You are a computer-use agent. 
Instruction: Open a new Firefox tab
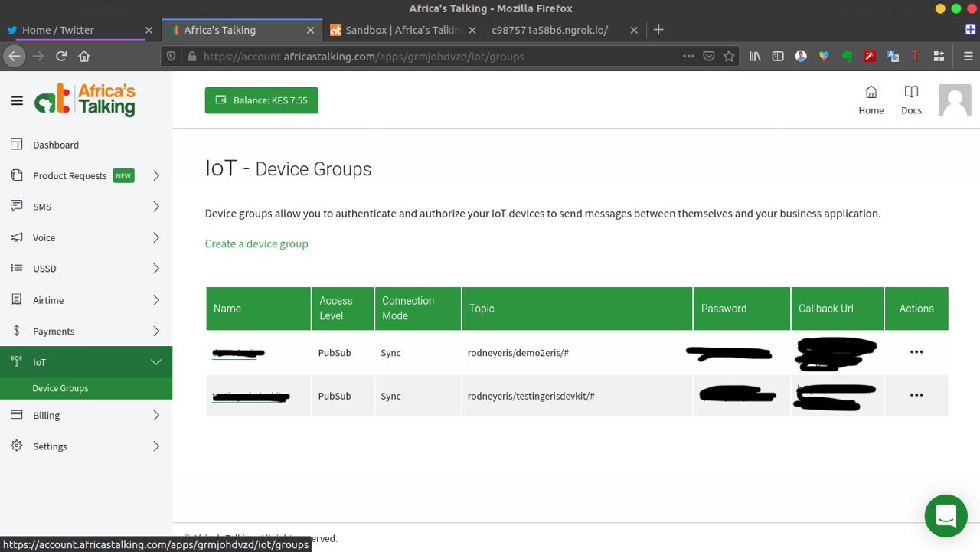coord(658,30)
